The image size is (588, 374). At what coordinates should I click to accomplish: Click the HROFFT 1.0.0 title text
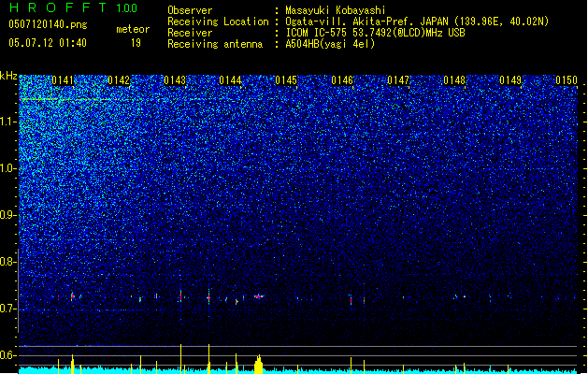[x=74, y=7]
